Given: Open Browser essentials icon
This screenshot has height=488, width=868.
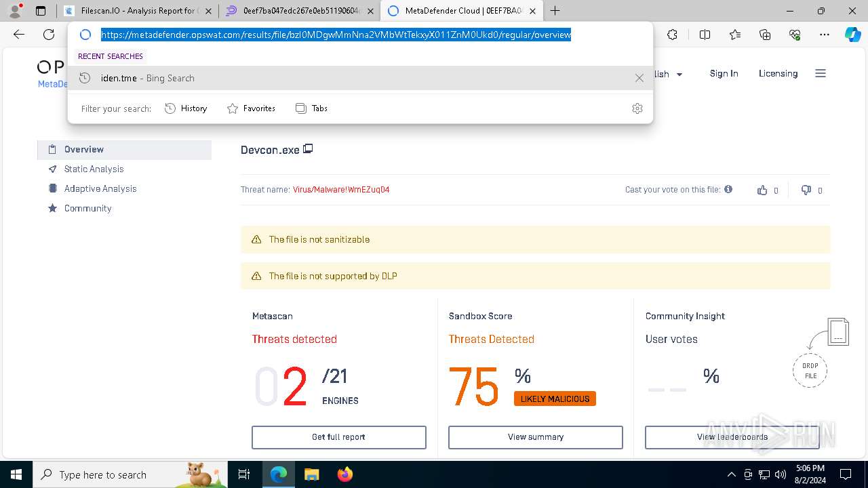Looking at the screenshot, I should 795,35.
